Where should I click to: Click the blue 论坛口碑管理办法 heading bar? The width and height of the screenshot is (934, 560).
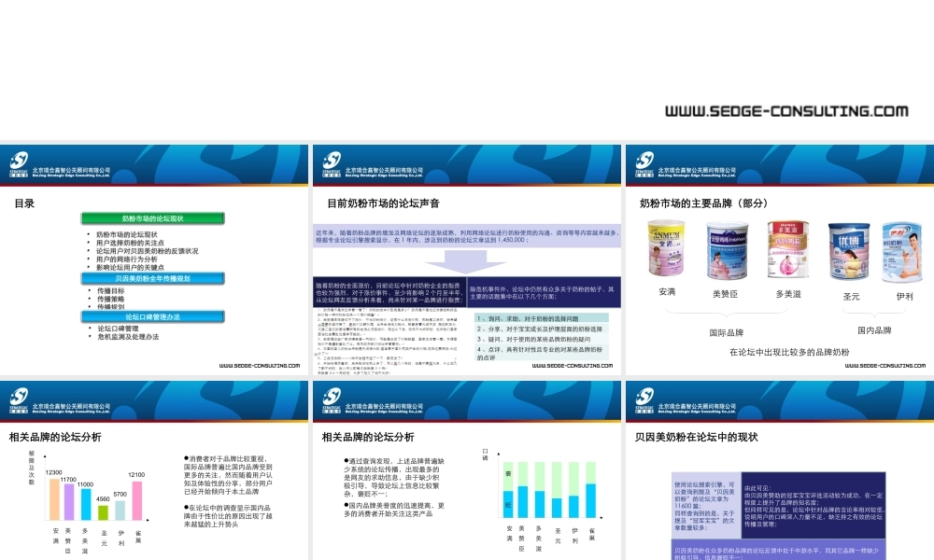click(152, 316)
